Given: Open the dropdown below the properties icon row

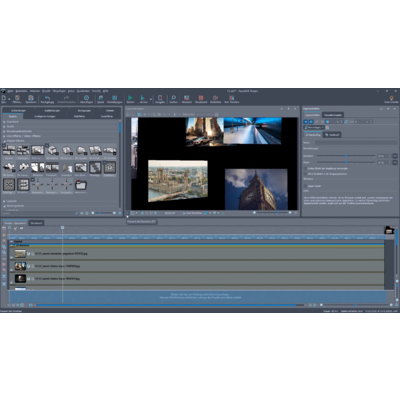Looking at the screenshot, I should tap(314, 127).
